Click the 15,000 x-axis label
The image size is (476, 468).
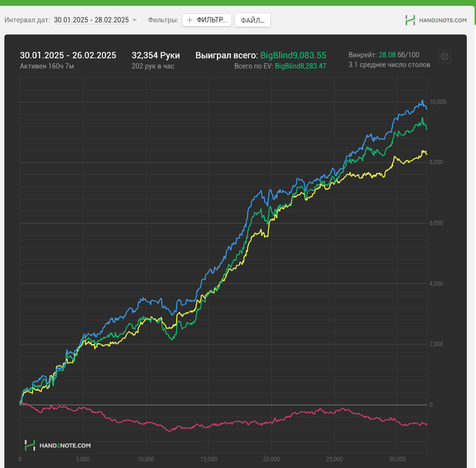pos(209,459)
